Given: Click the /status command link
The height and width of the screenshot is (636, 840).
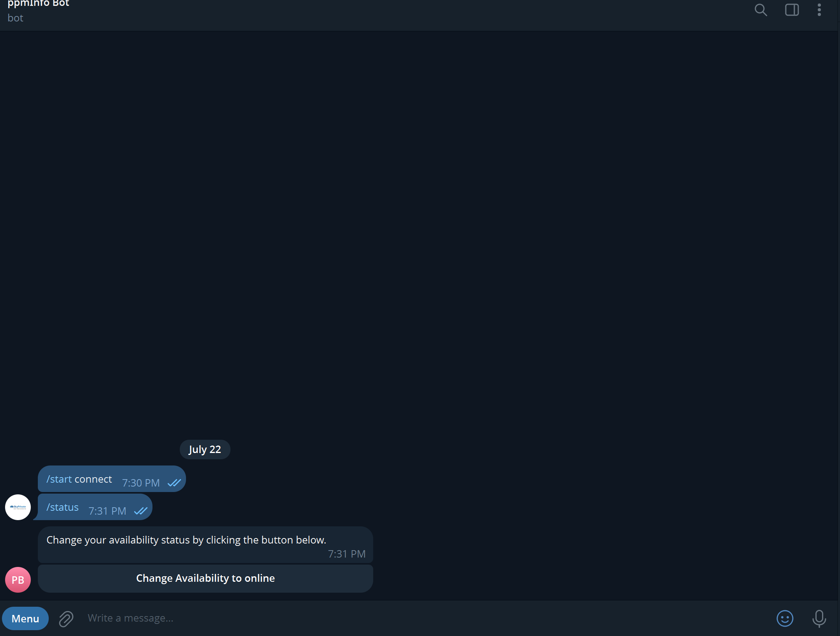Looking at the screenshot, I should click(x=62, y=507).
